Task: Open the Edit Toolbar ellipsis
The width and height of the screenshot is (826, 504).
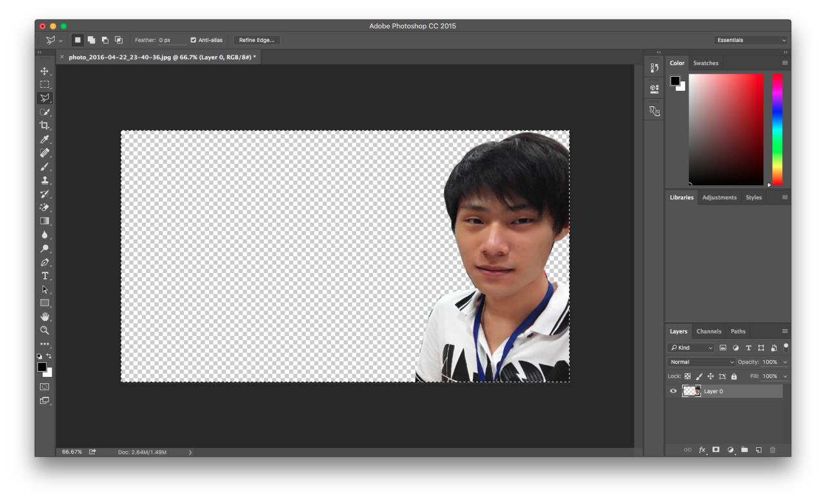Action: pos(45,343)
